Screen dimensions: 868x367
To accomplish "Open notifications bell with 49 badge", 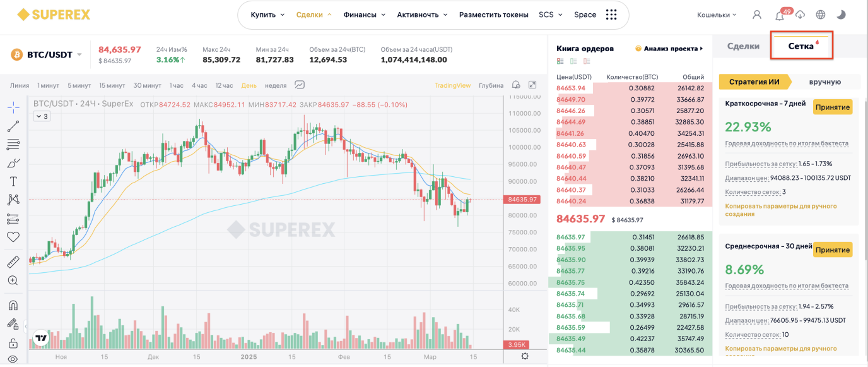I will pyautogui.click(x=779, y=15).
